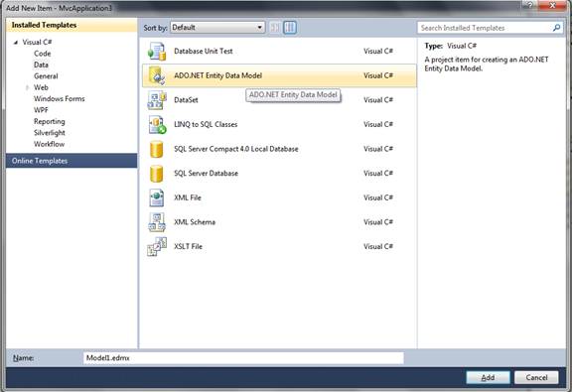Click the DataSet template icon
572x392 pixels.
(157, 100)
